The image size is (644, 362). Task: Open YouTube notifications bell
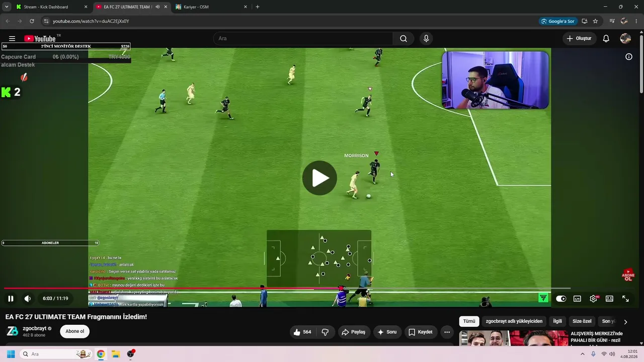click(x=606, y=39)
